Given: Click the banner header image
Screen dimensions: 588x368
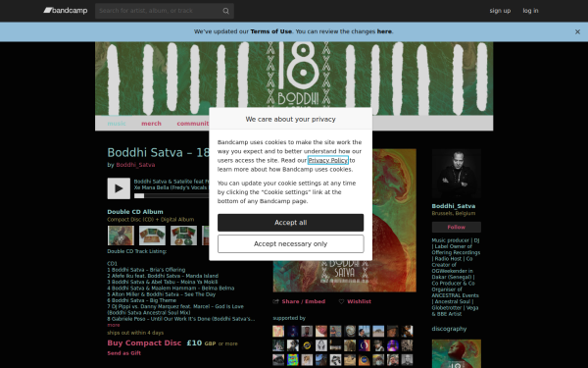Looking at the screenshot, I should pyautogui.click(x=294, y=79).
